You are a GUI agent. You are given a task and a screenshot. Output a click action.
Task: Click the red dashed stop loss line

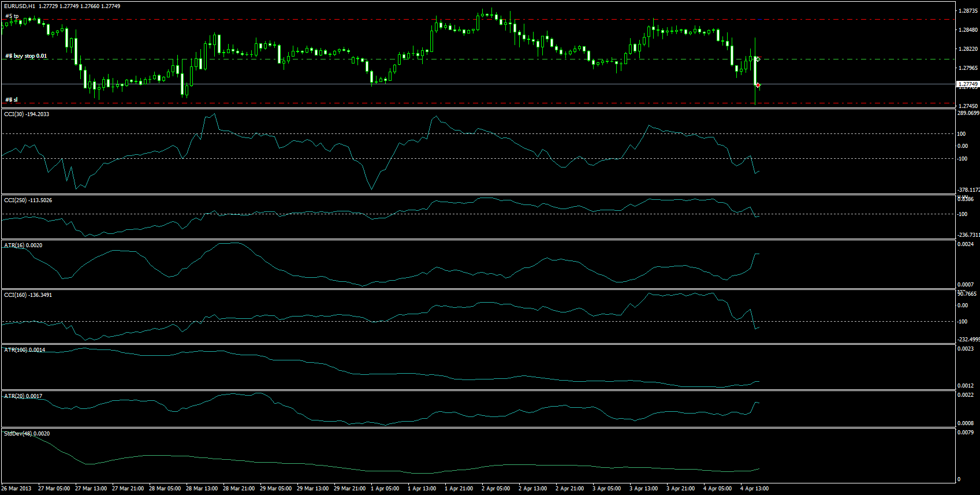478,103
